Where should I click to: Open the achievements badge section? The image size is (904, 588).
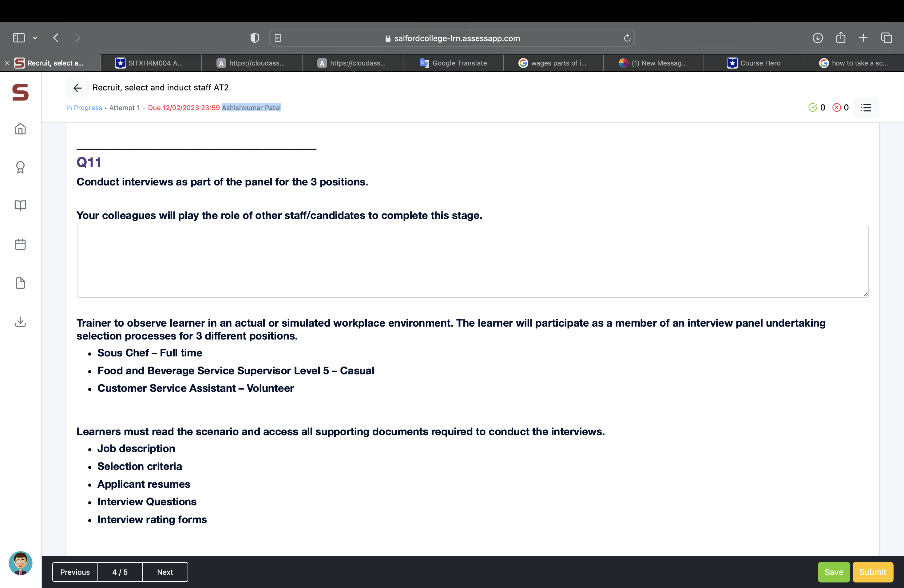20,167
